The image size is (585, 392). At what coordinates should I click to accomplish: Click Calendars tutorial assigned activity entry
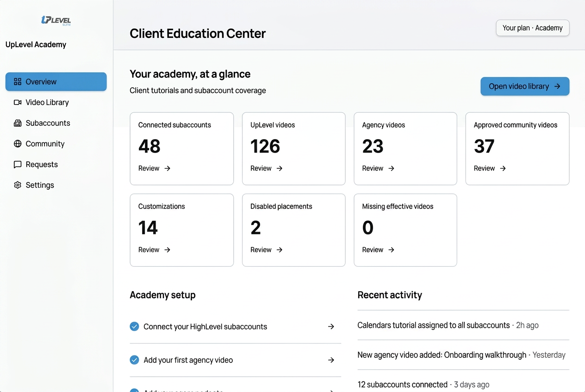(463, 325)
